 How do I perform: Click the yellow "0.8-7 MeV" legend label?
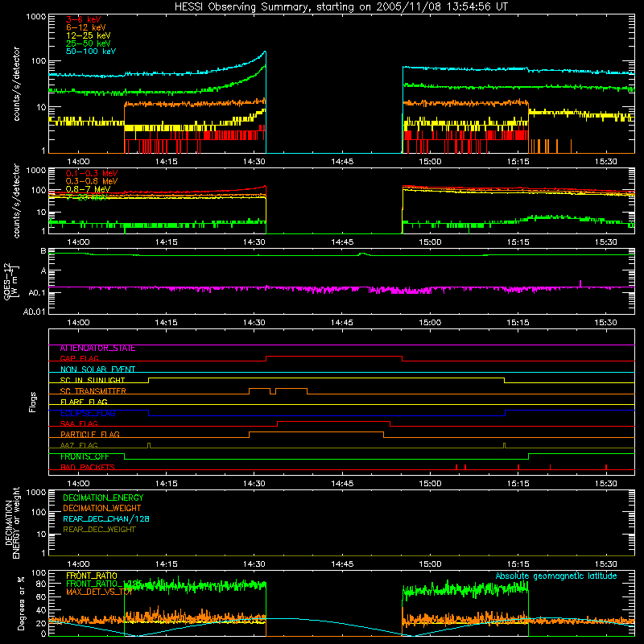[x=89, y=189]
